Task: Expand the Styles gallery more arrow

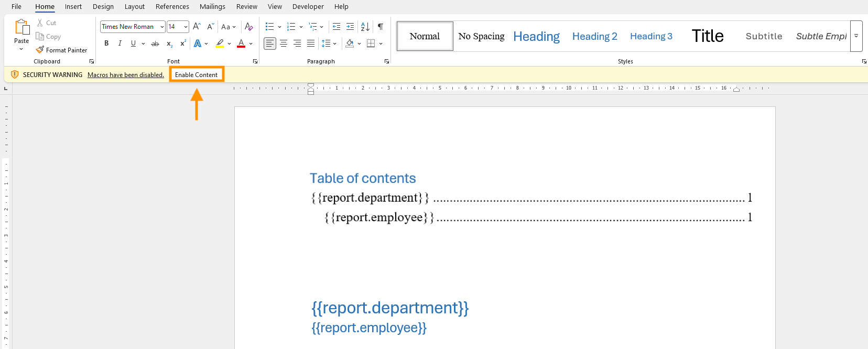Action: [x=856, y=36]
